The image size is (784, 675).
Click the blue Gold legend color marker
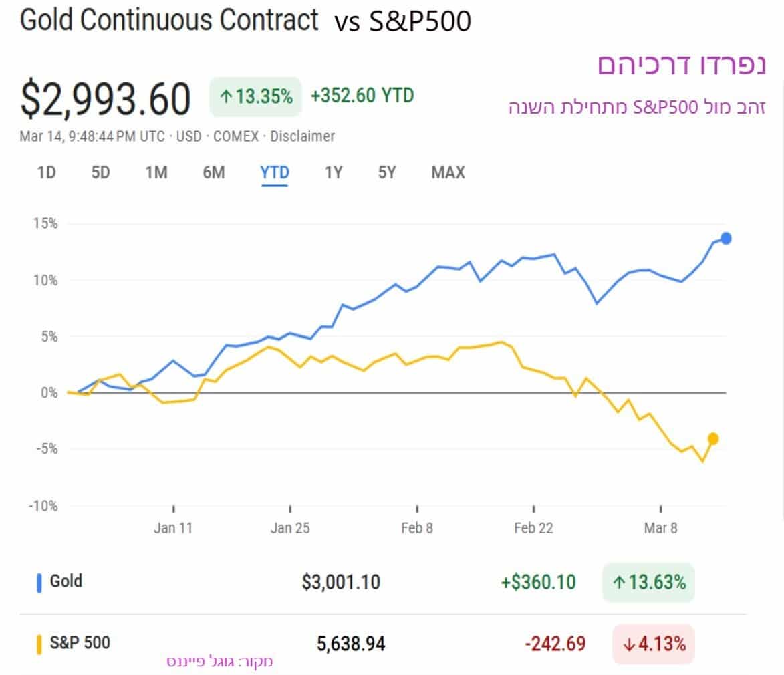coord(39,583)
